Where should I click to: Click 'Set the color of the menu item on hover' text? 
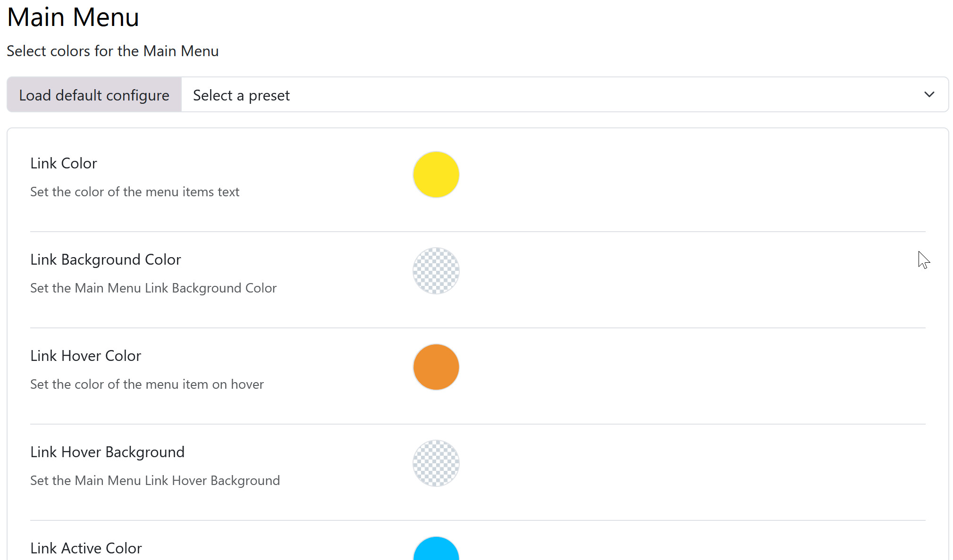point(147,384)
